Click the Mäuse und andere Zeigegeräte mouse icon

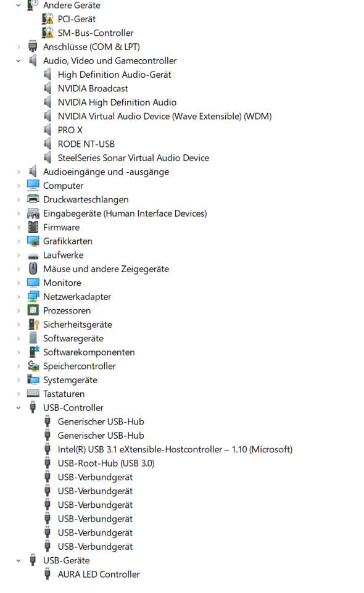(33, 269)
